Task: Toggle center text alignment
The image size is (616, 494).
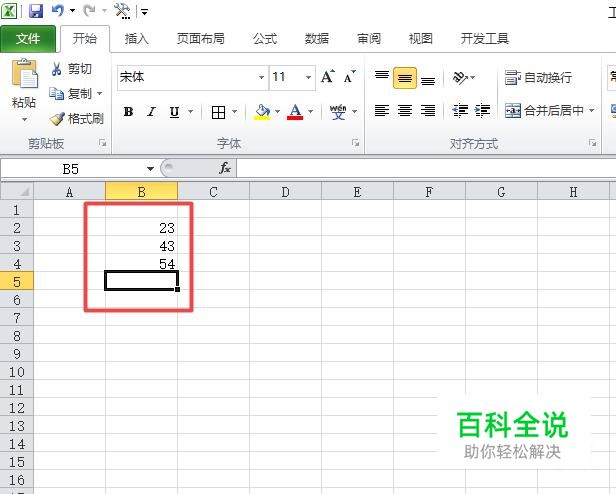Action: 405,111
